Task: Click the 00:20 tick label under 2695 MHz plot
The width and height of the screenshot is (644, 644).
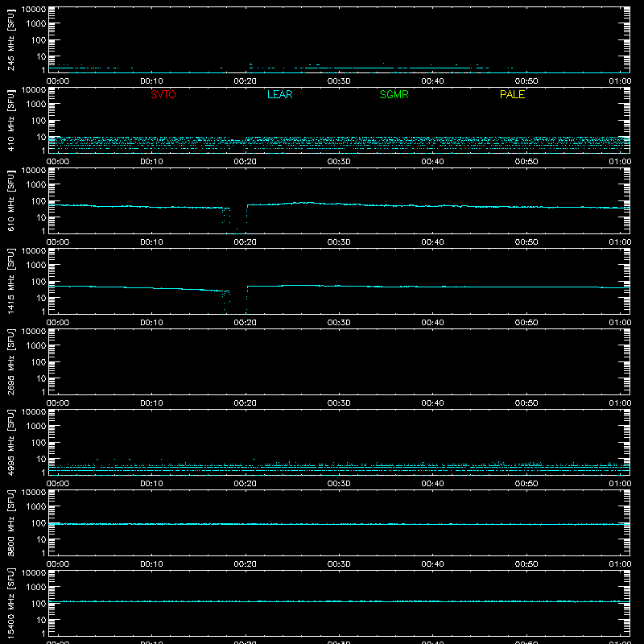Action: (x=246, y=403)
